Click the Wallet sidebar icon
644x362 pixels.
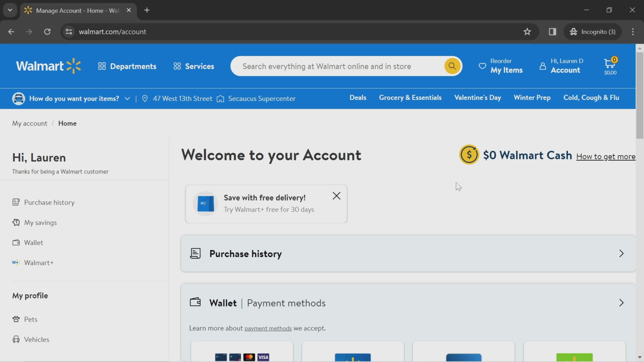(15, 242)
